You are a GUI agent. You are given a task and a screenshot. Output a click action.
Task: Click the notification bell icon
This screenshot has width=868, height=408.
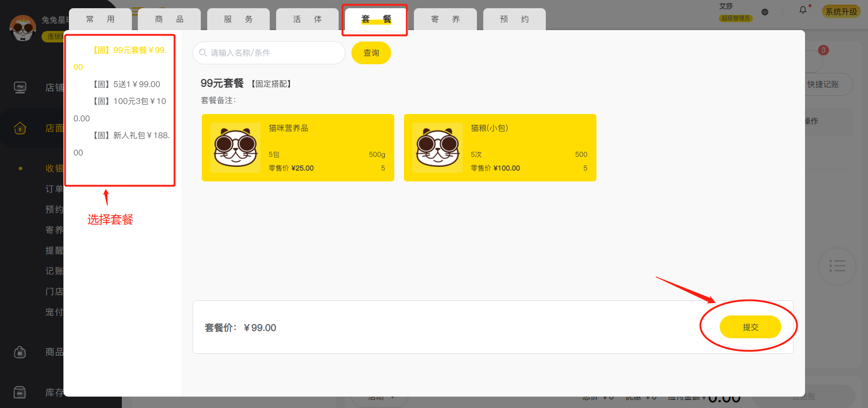803,10
